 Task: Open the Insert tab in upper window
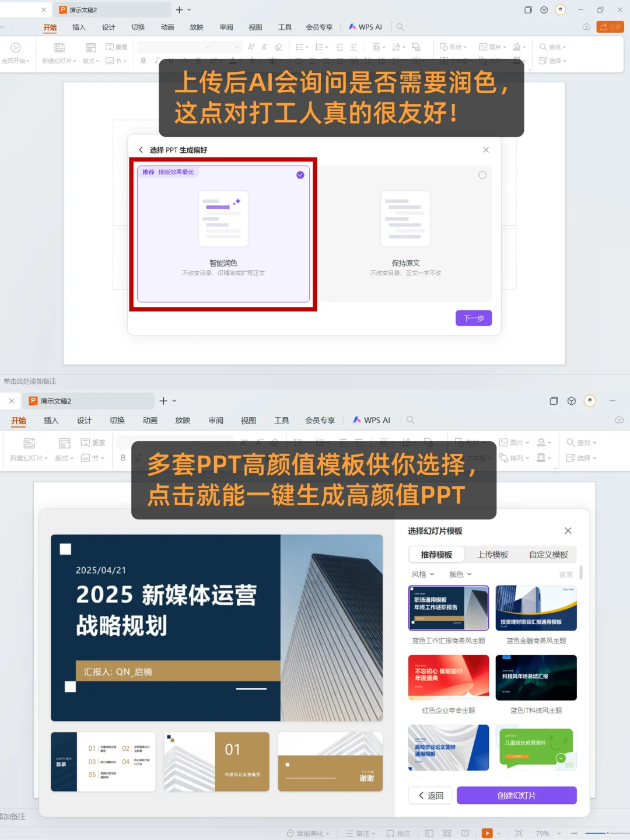tap(79, 27)
